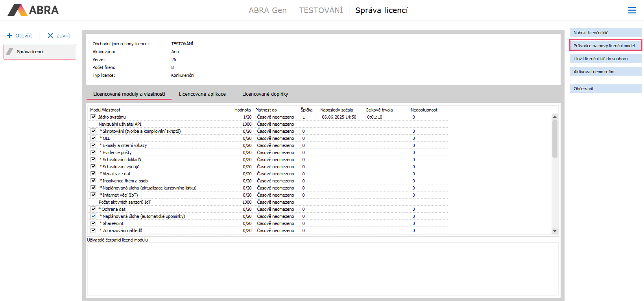Viewport: 644px width, 301px height.
Task: Toggle Schvalování výdajů checkbox
Action: (93, 167)
